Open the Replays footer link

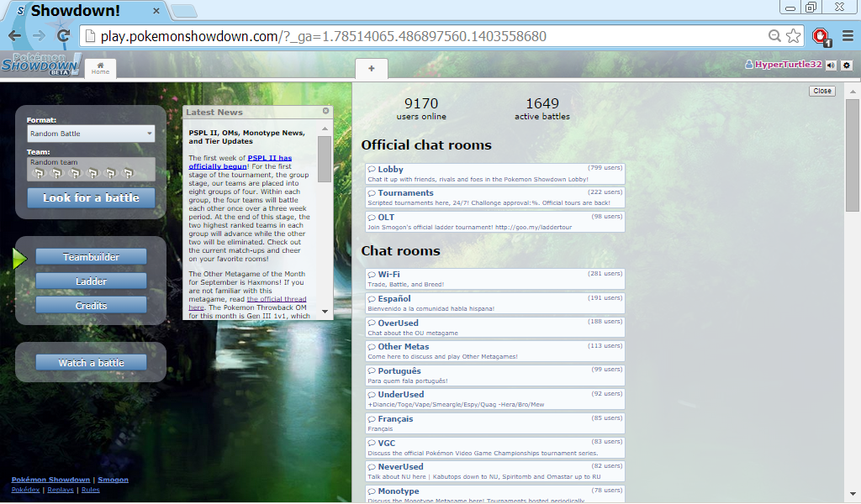61,490
